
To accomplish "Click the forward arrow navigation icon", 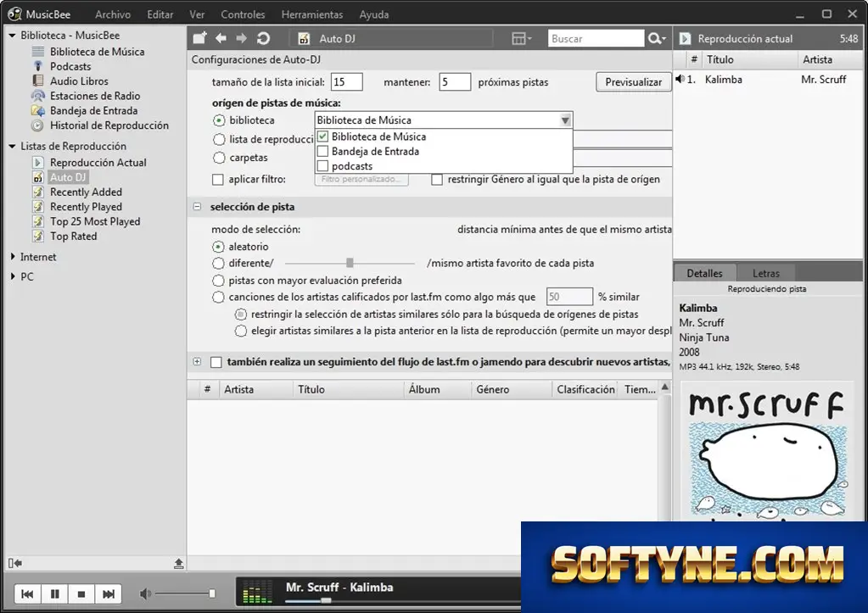I will pyautogui.click(x=241, y=38).
